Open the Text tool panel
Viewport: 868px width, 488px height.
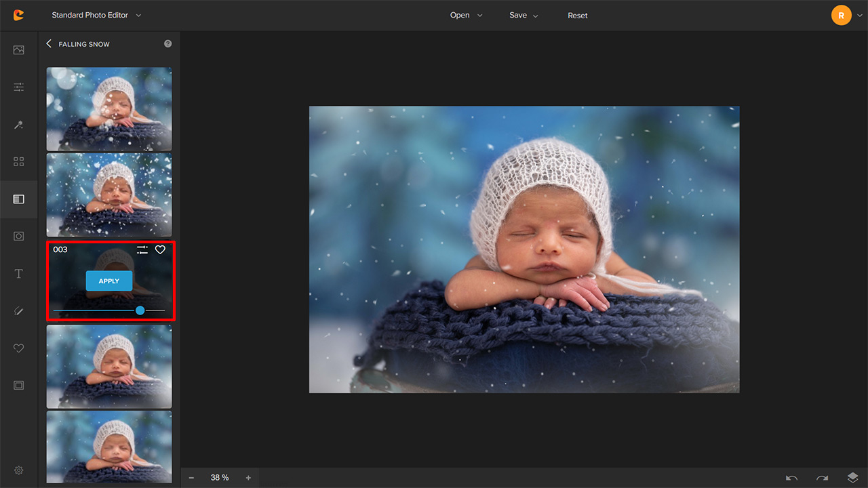(x=18, y=273)
